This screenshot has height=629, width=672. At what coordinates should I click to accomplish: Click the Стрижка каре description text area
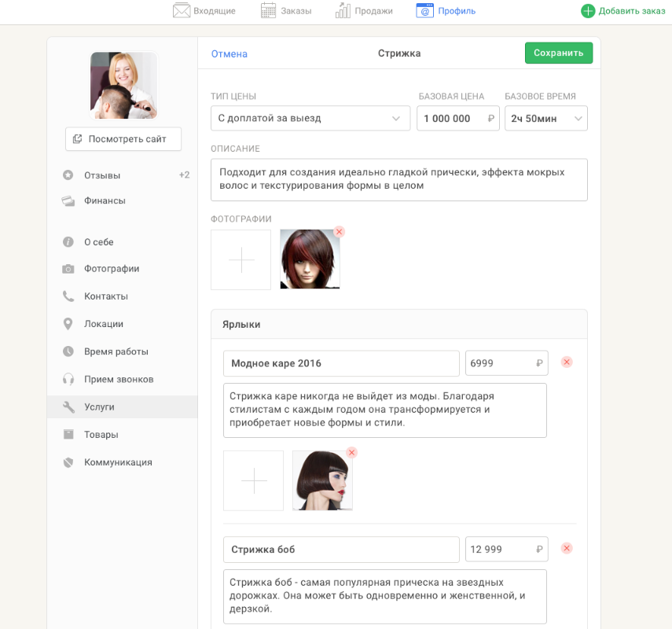[385, 410]
